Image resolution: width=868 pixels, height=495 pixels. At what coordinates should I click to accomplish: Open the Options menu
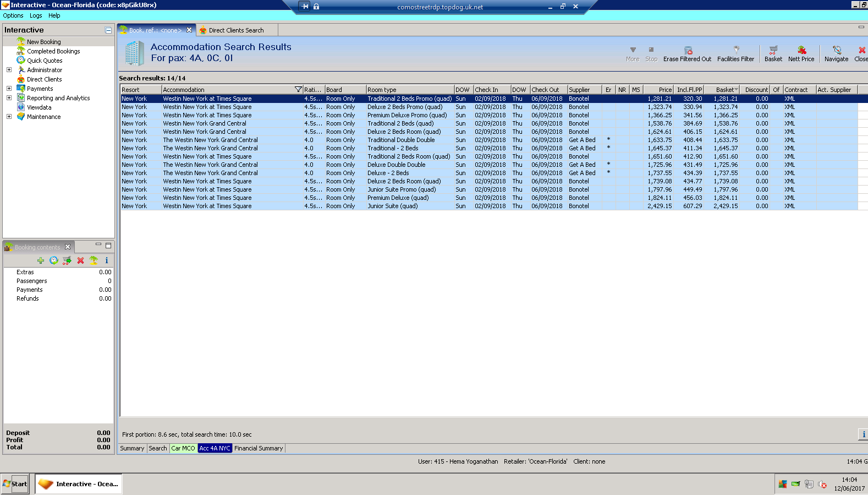tap(13, 15)
